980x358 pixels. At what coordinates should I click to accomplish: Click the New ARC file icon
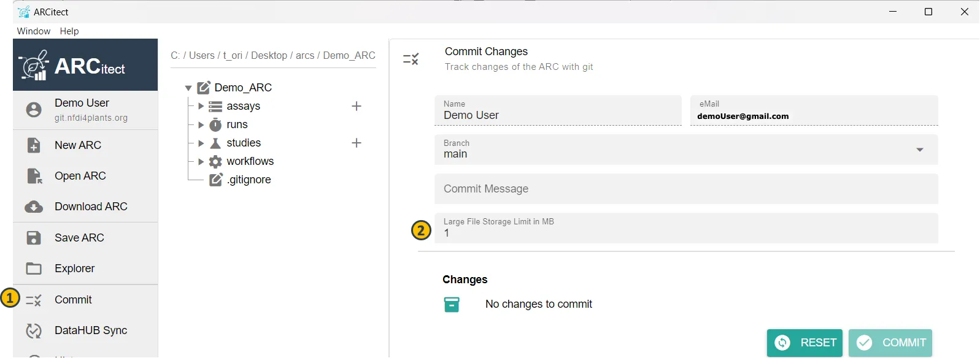(34, 145)
